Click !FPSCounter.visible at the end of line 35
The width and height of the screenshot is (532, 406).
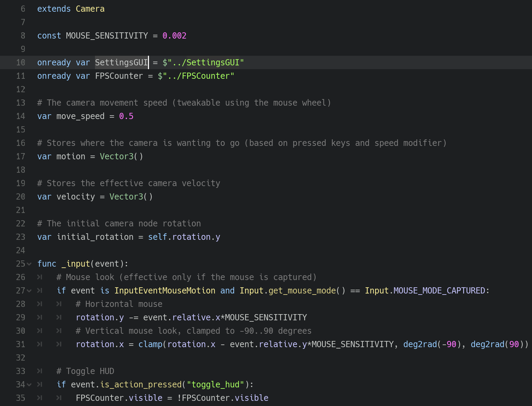(x=223, y=398)
